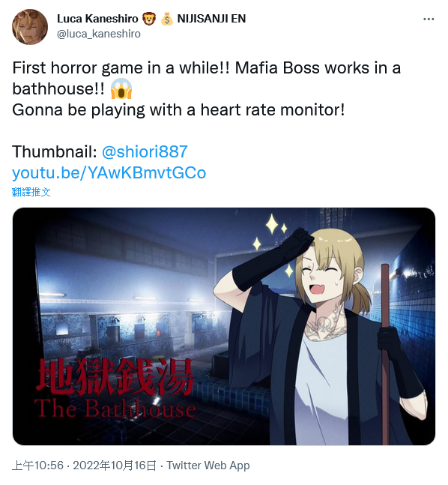Open Luca Kaneshiro's profile avatar
Image resolution: width=448 pixels, height=485 pixels.
(30, 27)
